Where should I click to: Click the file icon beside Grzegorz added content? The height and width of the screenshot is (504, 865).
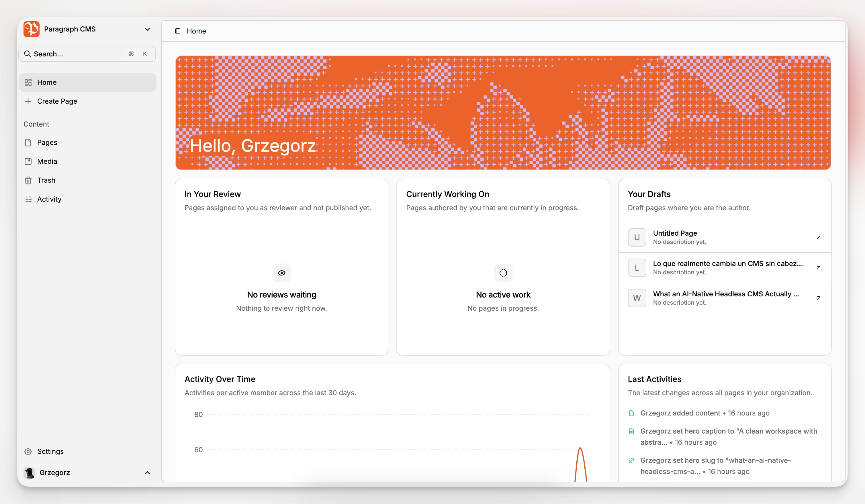point(631,413)
